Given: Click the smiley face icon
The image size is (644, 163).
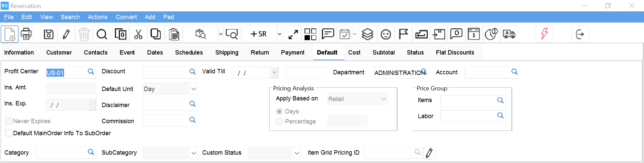Looking at the screenshot, I should [x=386, y=34].
